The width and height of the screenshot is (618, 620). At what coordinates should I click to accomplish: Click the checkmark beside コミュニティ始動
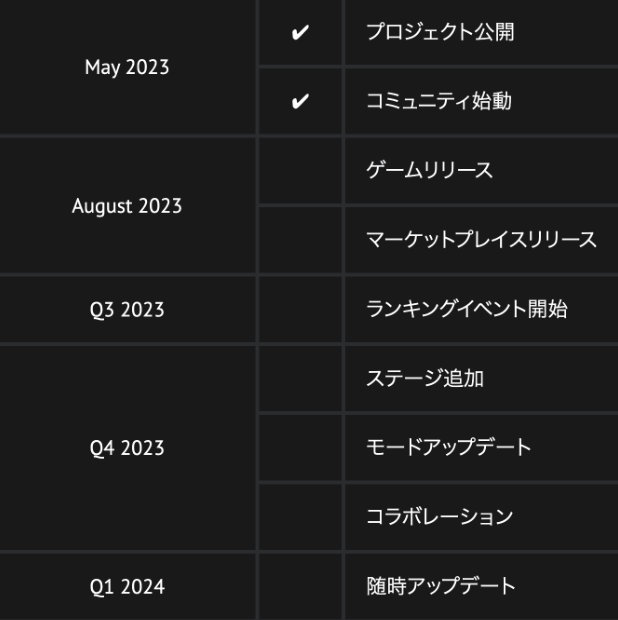coord(299,102)
